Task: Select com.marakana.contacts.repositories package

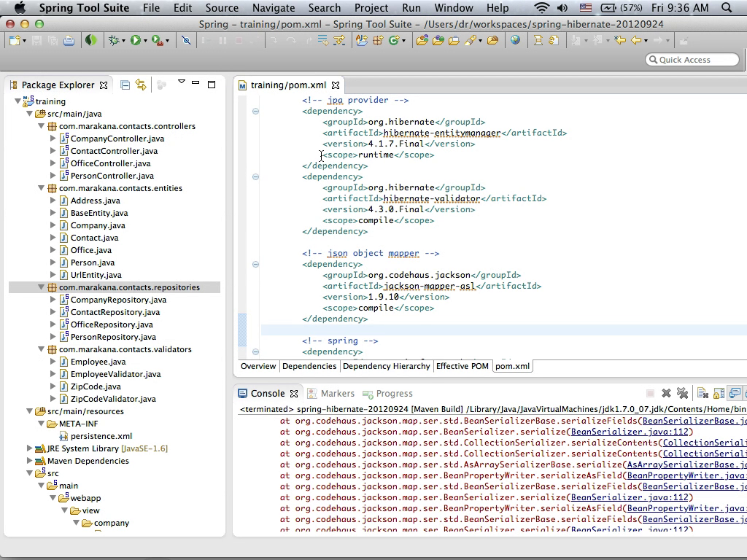Action: [x=129, y=287]
